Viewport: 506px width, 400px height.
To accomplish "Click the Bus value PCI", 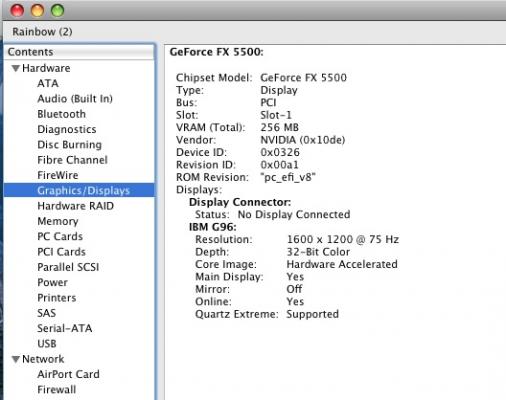I will point(268,103).
